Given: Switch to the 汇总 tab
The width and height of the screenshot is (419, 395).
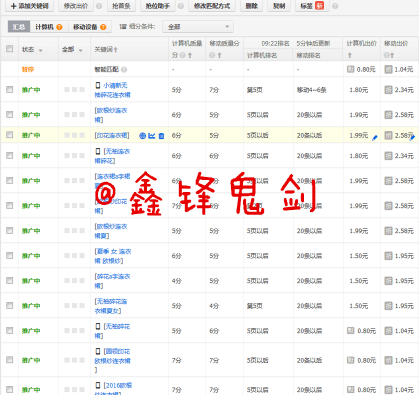Looking at the screenshot, I should click(x=19, y=27).
